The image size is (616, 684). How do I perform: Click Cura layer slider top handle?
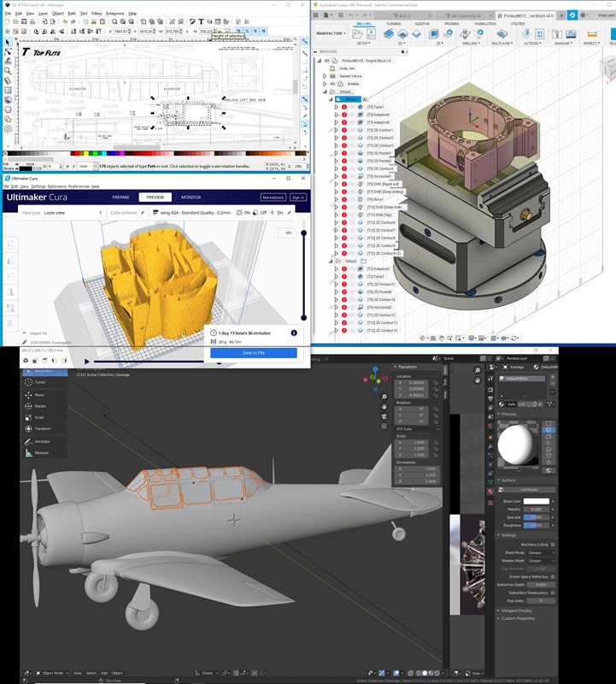pos(304,233)
